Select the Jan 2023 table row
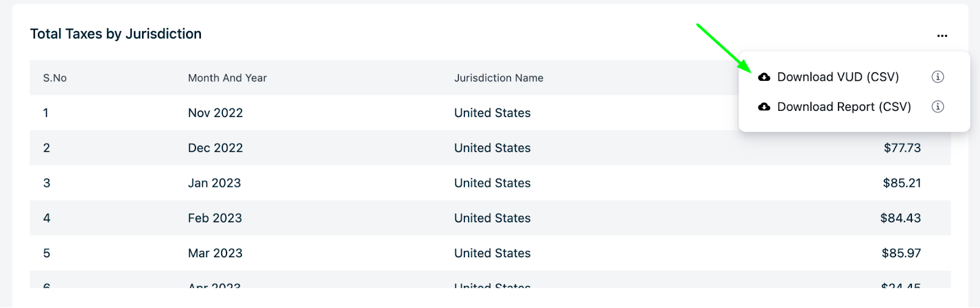The height and width of the screenshot is (308, 980). (x=214, y=183)
